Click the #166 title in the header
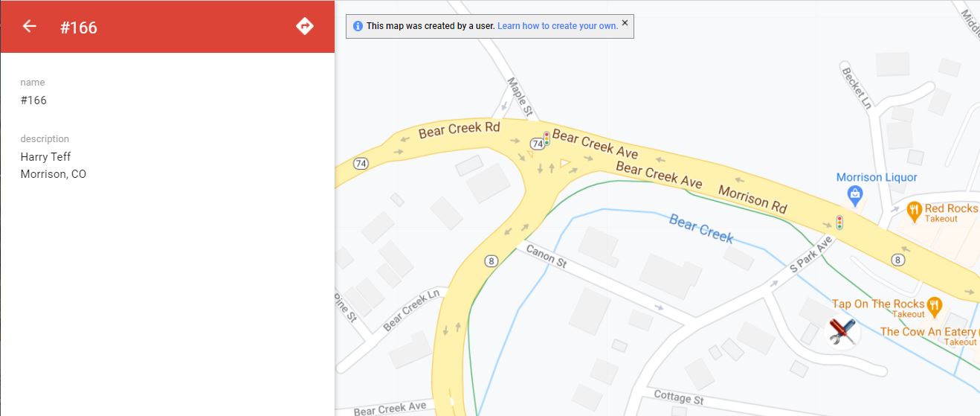Image resolution: width=980 pixels, height=416 pixels. point(79,28)
